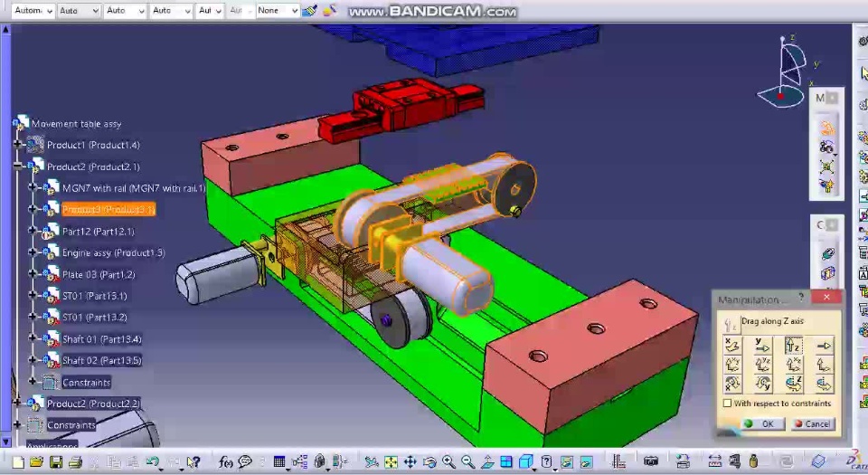Open the isometric view cube icon

[x=526, y=461]
